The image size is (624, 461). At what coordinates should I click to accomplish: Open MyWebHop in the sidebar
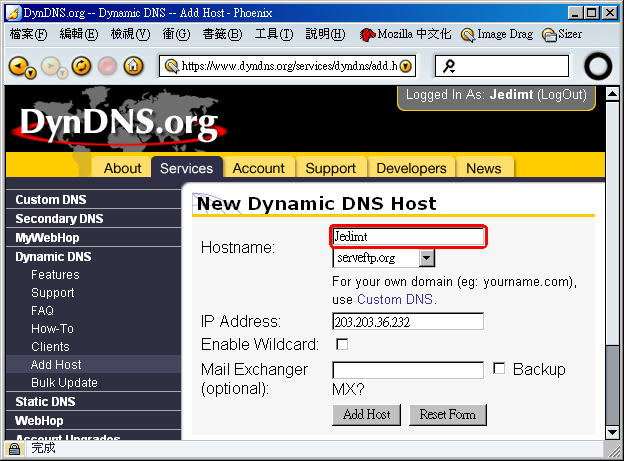click(47, 238)
